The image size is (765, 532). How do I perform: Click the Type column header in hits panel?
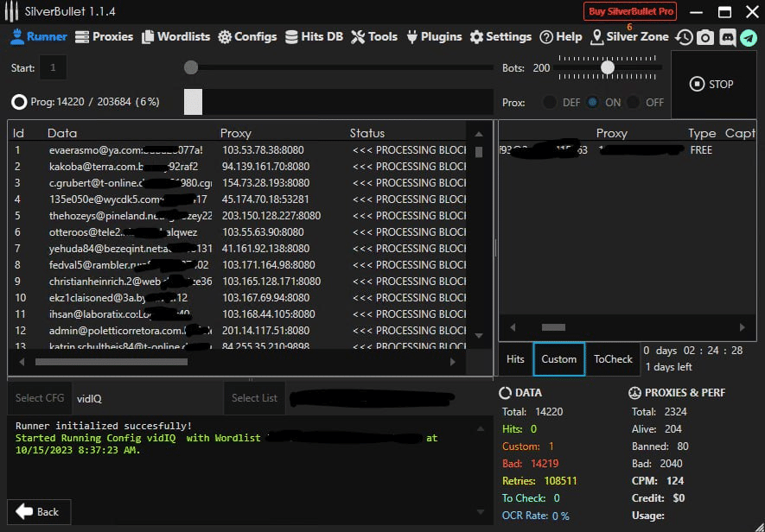pyautogui.click(x=702, y=133)
